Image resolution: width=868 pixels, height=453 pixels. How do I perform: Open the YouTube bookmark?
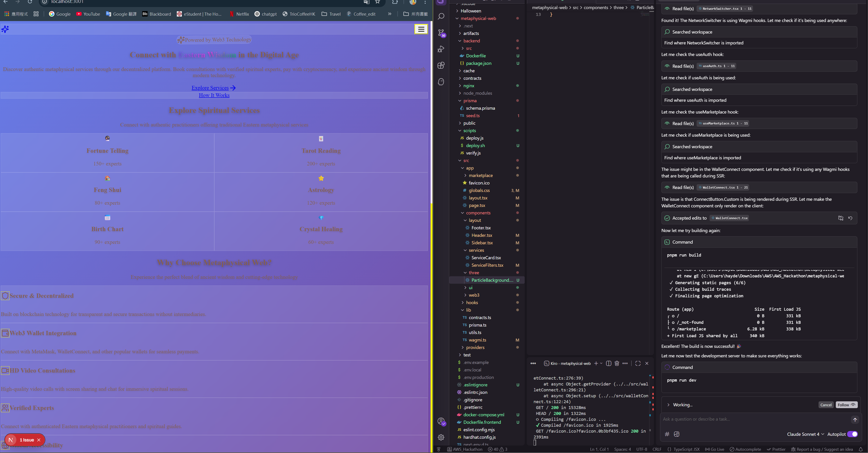point(88,14)
